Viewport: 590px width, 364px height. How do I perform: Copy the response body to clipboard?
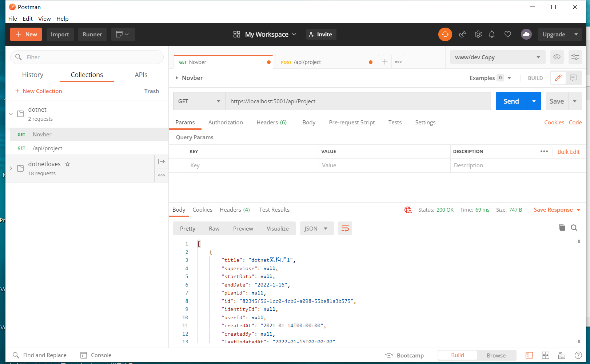pos(562,228)
